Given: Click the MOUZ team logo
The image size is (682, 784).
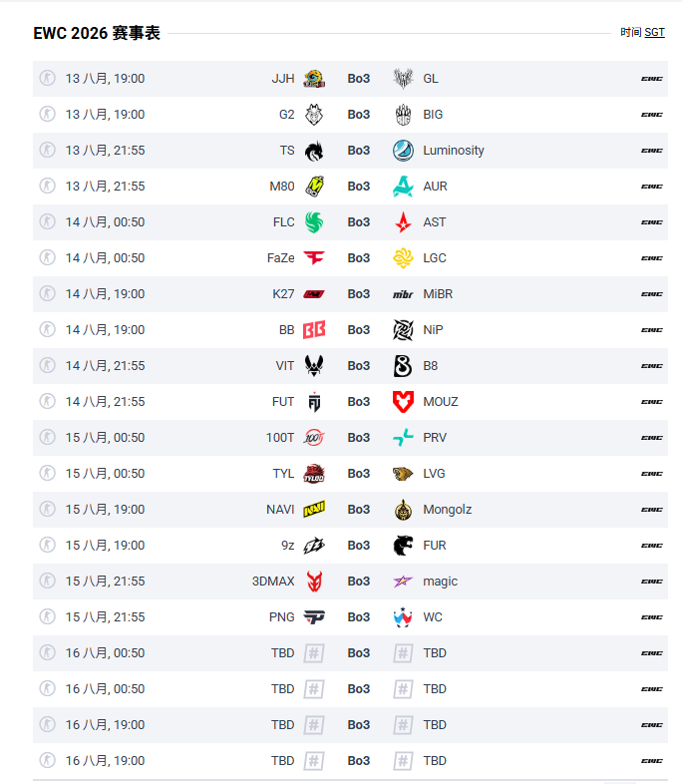Looking at the screenshot, I should [x=403, y=402].
